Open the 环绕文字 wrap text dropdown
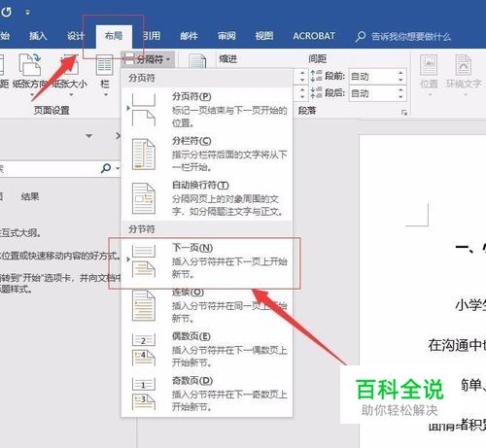This screenshot has width=486, height=448. (464, 75)
